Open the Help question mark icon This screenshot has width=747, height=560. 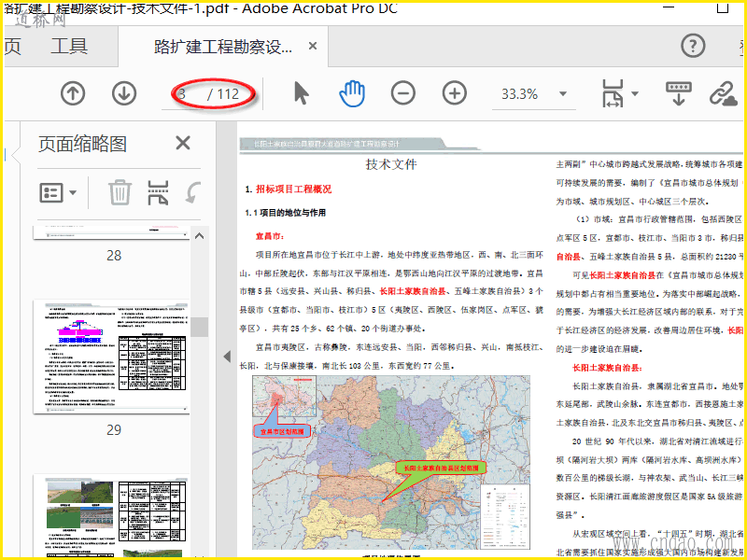point(692,46)
